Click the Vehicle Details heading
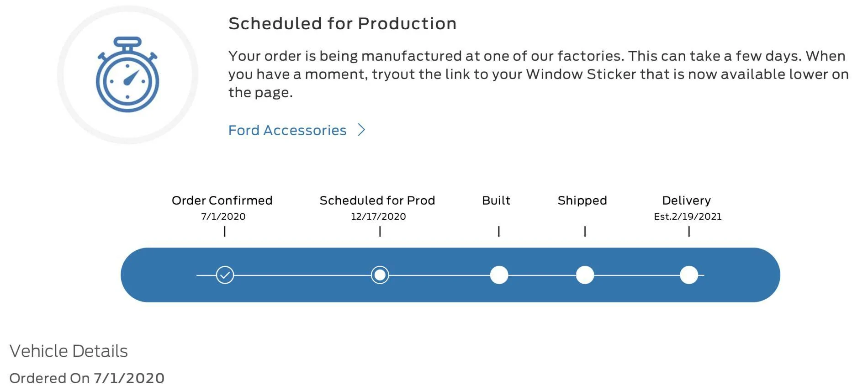The image size is (868, 386). pos(69,351)
